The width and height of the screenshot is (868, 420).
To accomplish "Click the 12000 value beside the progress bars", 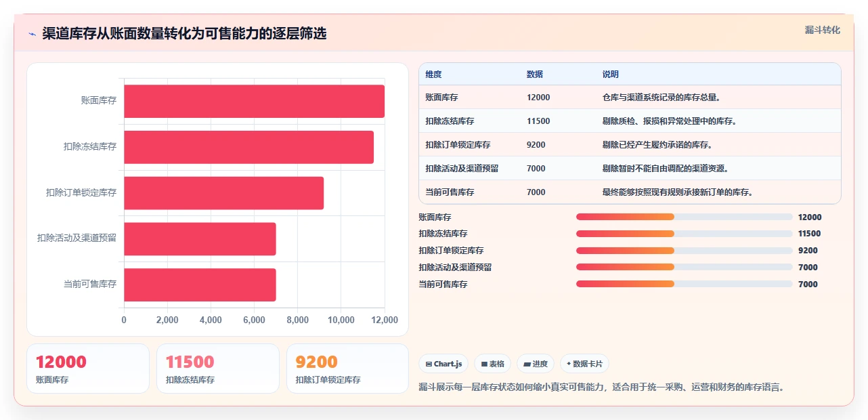I will click(810, 217).
